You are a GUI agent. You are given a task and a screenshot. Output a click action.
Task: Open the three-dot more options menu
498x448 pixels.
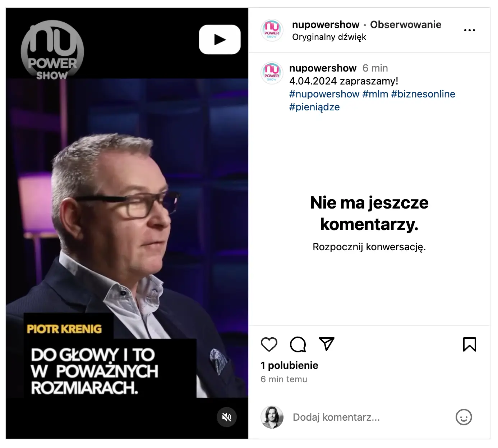(470, 30)
